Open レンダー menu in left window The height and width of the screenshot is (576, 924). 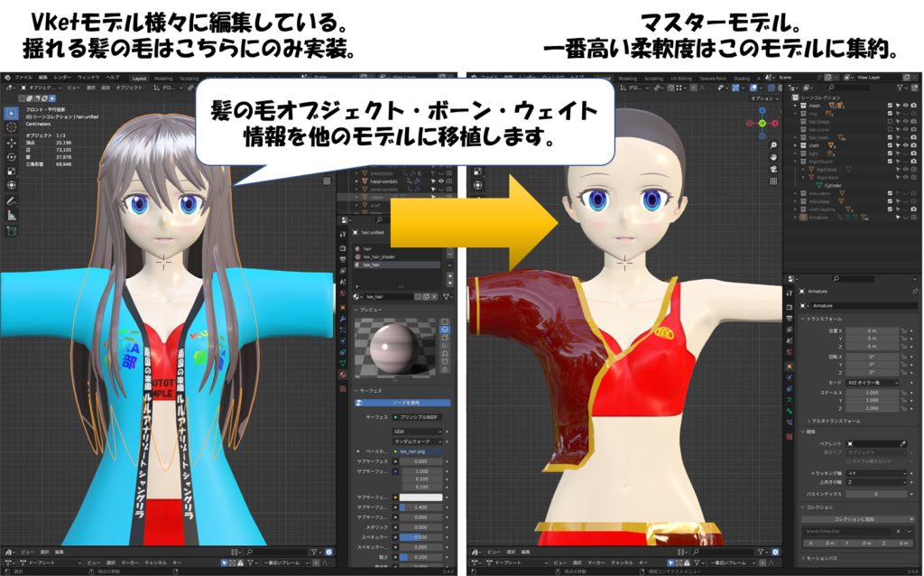click(x=62, y=78)
